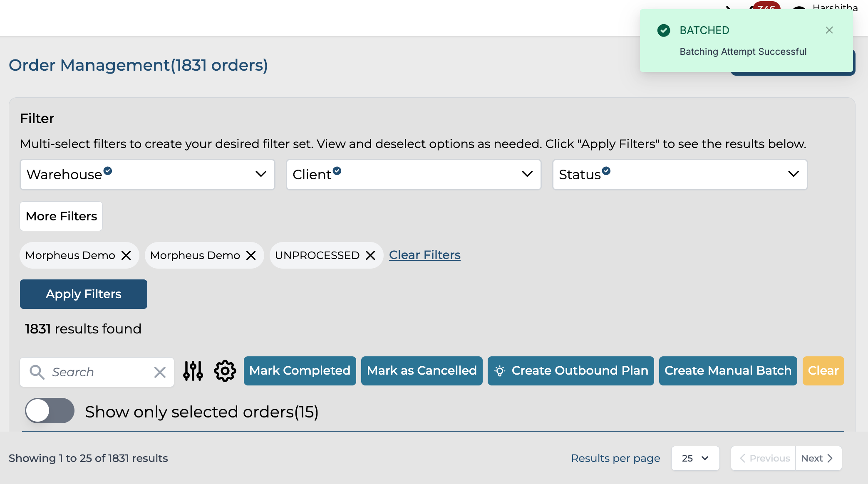Remove second Morpheus Demo filter chip
Screen dimensions: 868x484
(251, 255)
